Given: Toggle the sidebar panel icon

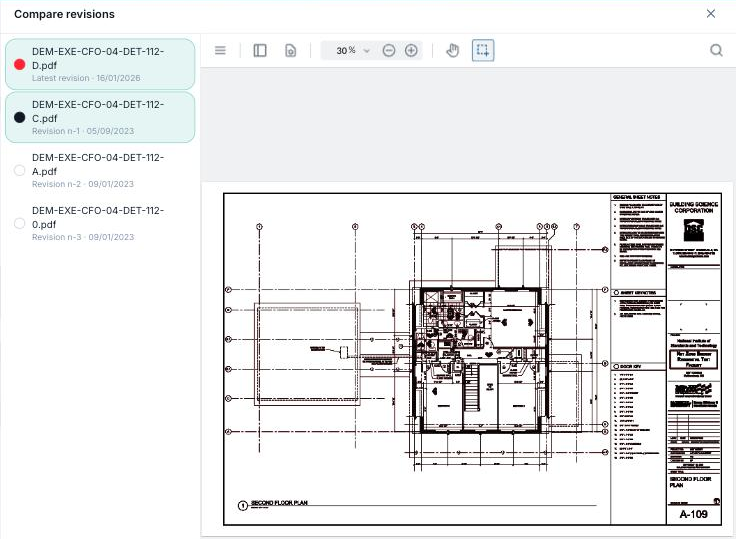Looking at the screenshot, I should [x=260, y=50].
